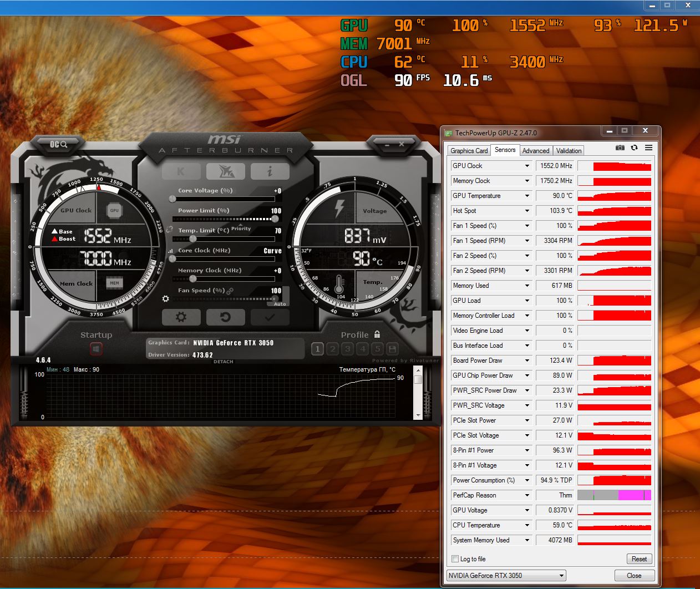Toggle power and temp limit link icon
The width and height of the screenshot is (700, 589).
[x=170, y=229]
